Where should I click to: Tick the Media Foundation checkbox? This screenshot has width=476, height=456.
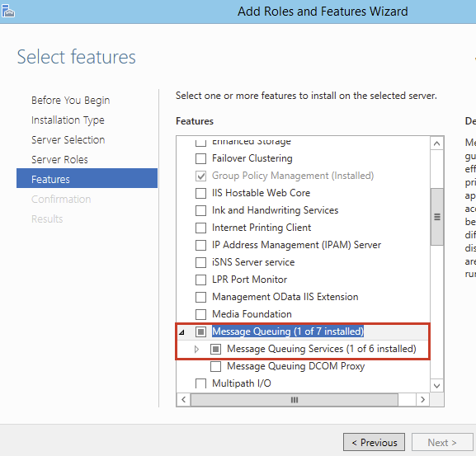point(200,314)
